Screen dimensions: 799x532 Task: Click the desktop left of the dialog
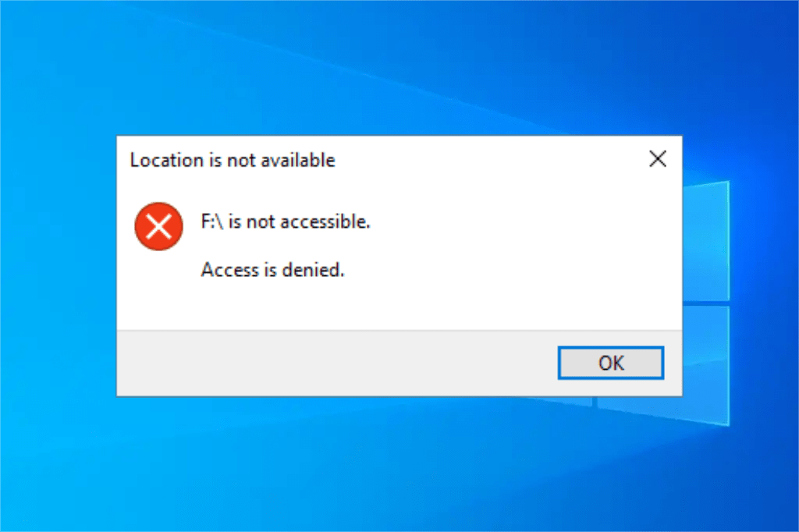(58, 265)
